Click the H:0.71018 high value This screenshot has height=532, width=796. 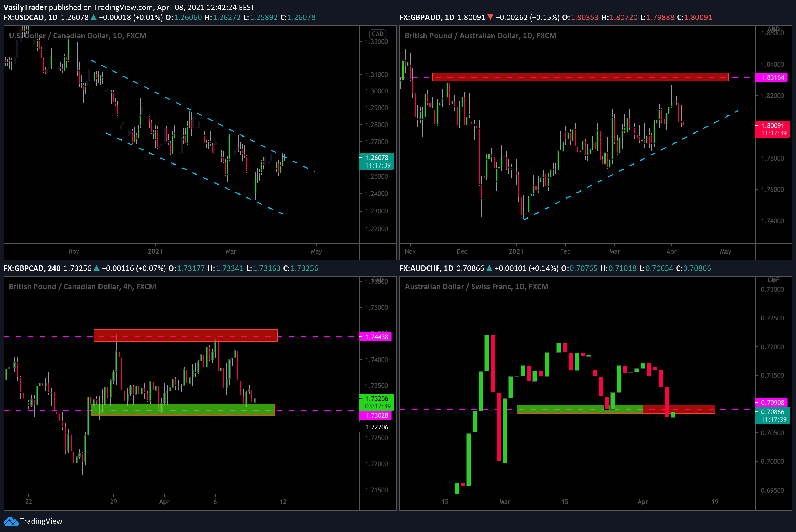tap(618, 268)
